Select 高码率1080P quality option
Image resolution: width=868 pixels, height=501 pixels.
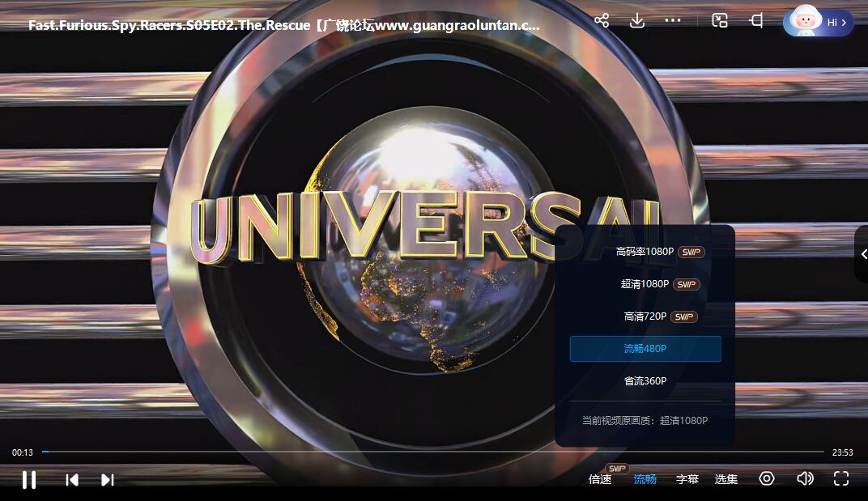pyautogui.click(x=645, y=252)
